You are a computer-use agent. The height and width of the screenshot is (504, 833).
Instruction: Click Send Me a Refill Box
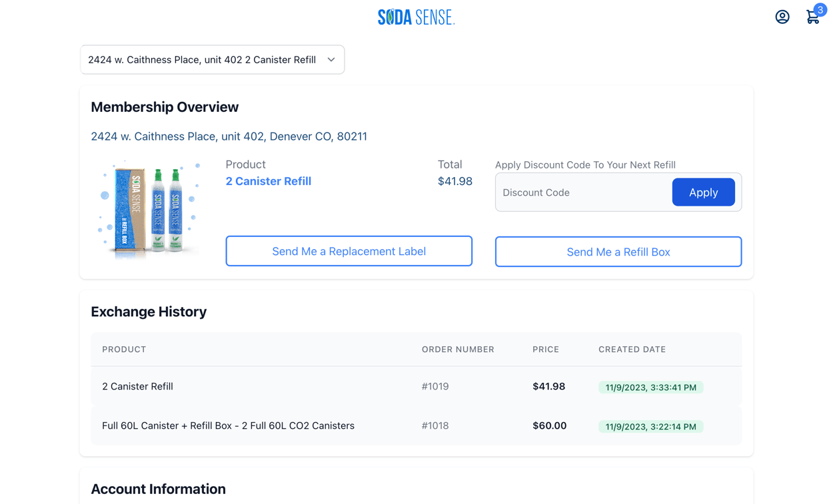pyautogui.click(x=618, y=252)
